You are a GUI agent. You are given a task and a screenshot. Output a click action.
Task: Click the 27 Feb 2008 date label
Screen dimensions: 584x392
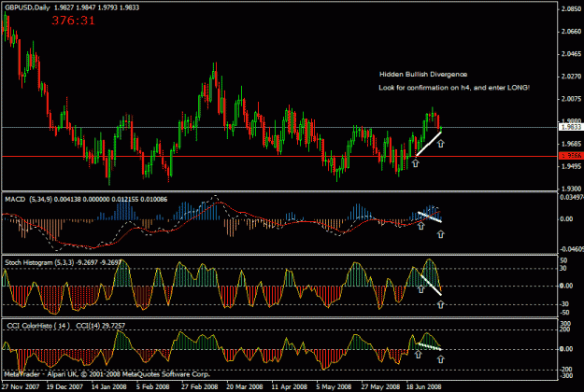200,386
